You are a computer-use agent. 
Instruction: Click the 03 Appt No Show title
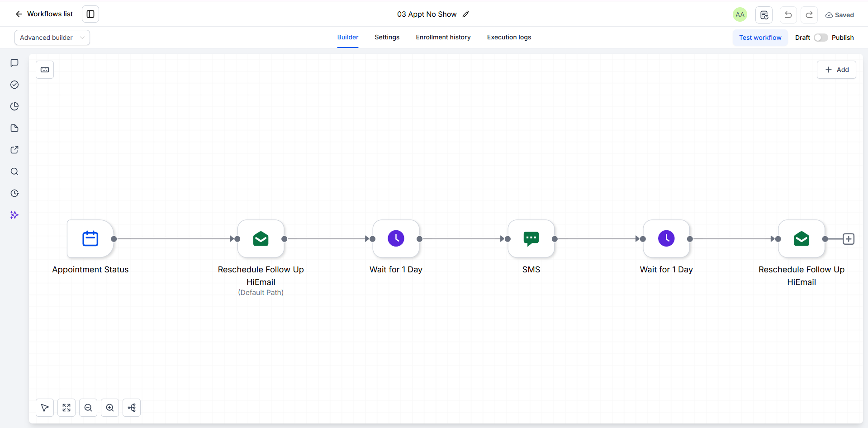(x=427, y=14)
